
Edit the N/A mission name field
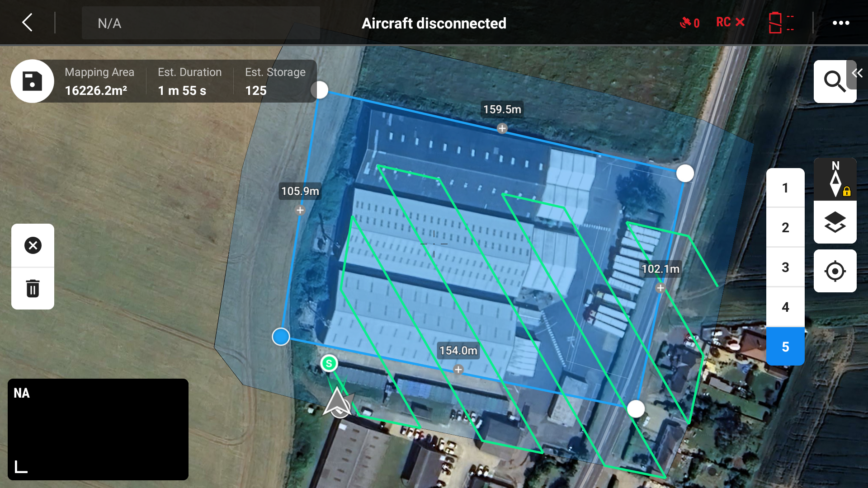click(201, 23)
